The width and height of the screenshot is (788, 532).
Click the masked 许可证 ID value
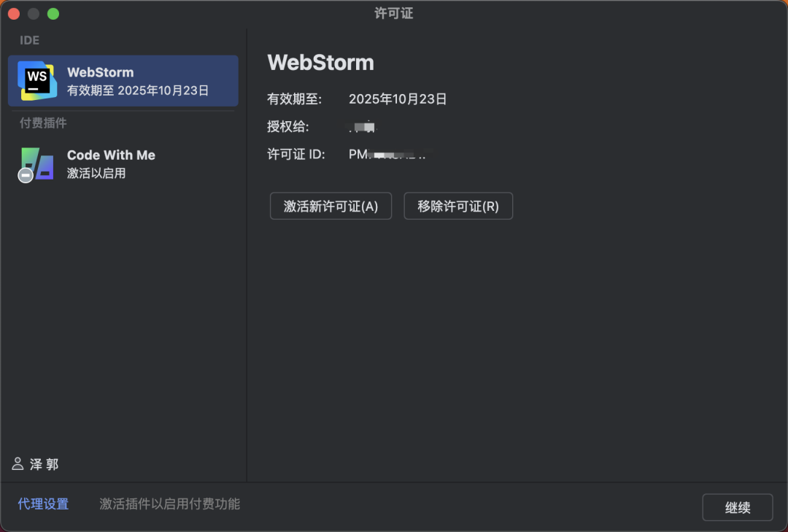[x=387, y=154]
